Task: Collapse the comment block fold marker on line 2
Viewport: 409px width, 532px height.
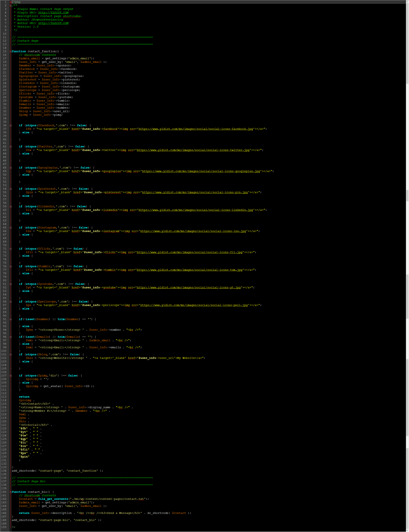Action: tap(11, 6)
